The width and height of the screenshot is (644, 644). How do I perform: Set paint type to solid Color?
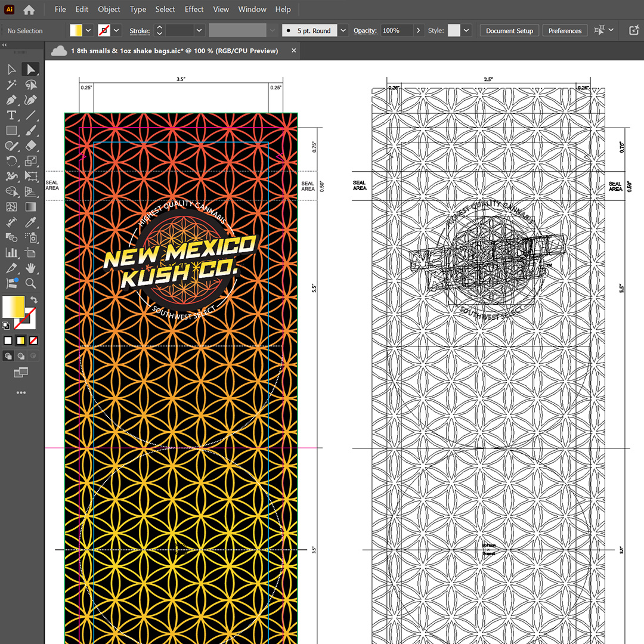pyautogui.click(x=8, y=340)
